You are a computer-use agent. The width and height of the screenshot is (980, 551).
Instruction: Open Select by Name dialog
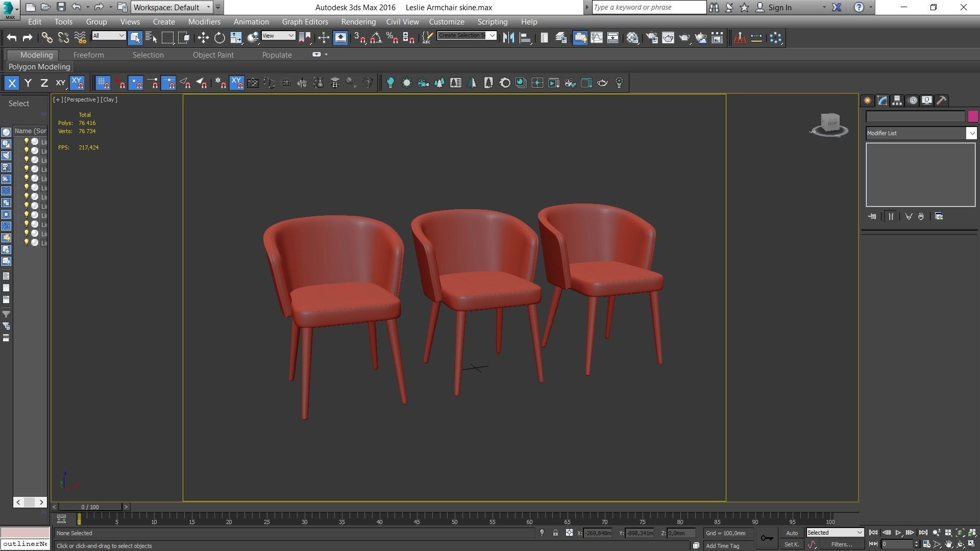[x=151, y=38]
